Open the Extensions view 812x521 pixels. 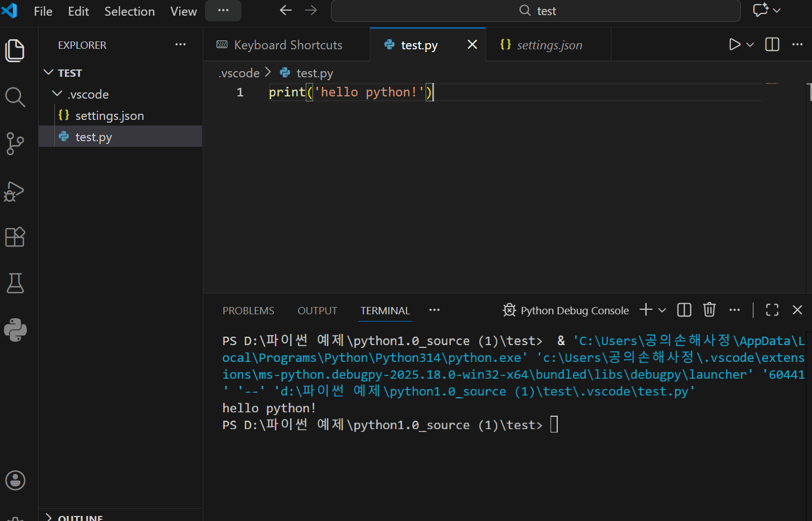point(15,237)
